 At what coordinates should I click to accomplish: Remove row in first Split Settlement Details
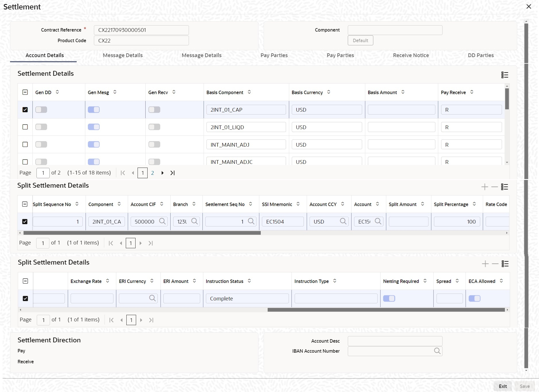tap(494, 187)
